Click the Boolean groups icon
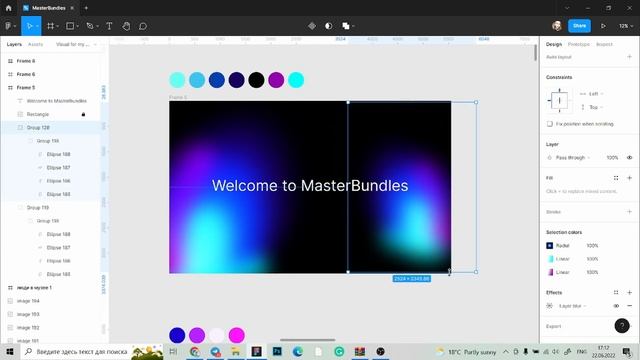Viewport: 640px width, 360px height. pos(345,26)
